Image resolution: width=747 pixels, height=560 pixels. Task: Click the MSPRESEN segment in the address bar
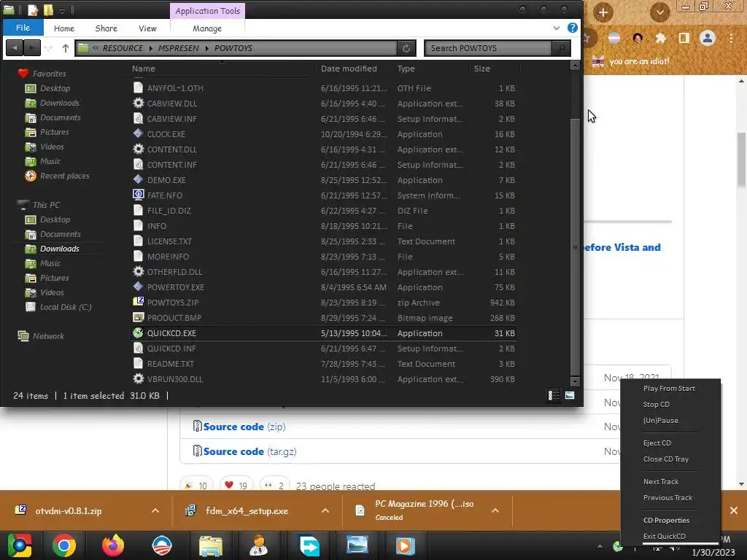[x=179, y=48]
